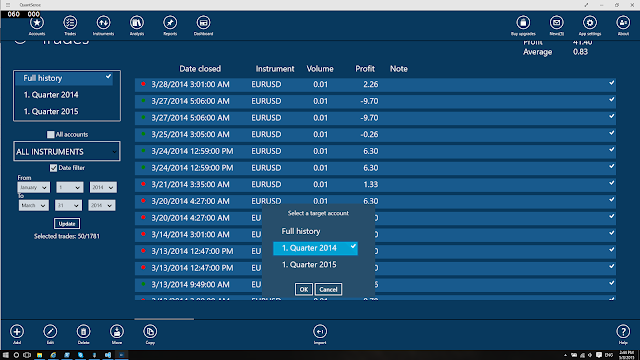640x360 pixels.
Task: Click the Volume column header
Action: pyautogui.click(x=320, y=69)
